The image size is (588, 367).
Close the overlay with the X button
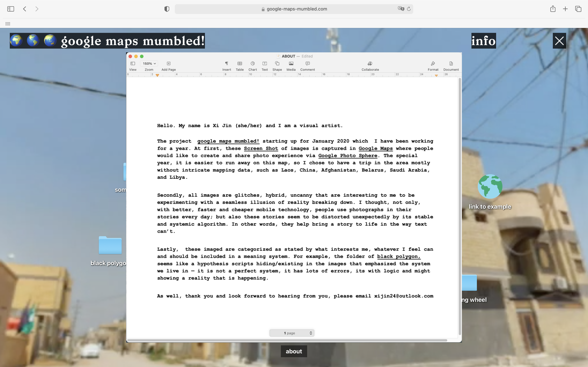(559, 41)
